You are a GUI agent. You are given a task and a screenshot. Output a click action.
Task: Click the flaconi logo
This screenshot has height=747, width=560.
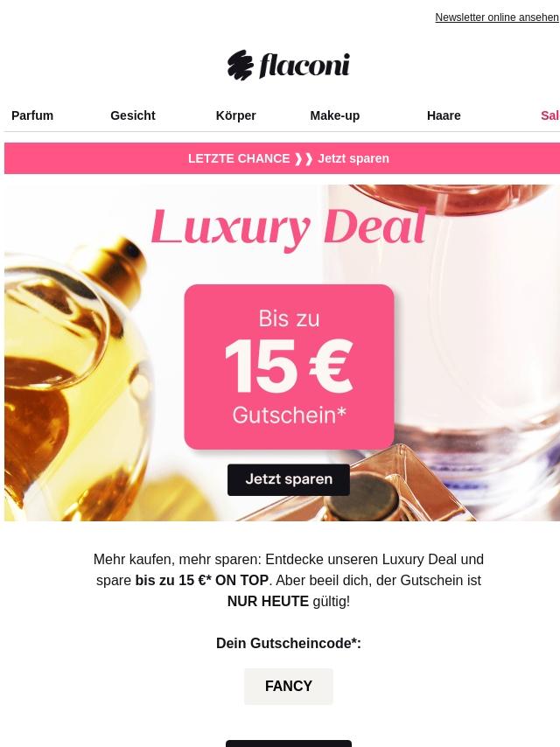(x=289, y=65)
